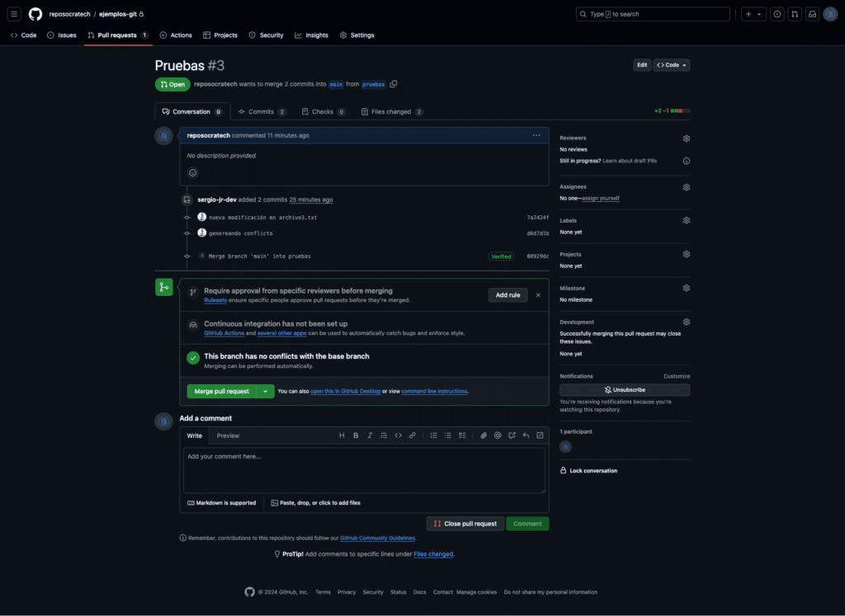
Task: Open the Security repository tab
Action: pyautogui.click(x=267, y=35)
